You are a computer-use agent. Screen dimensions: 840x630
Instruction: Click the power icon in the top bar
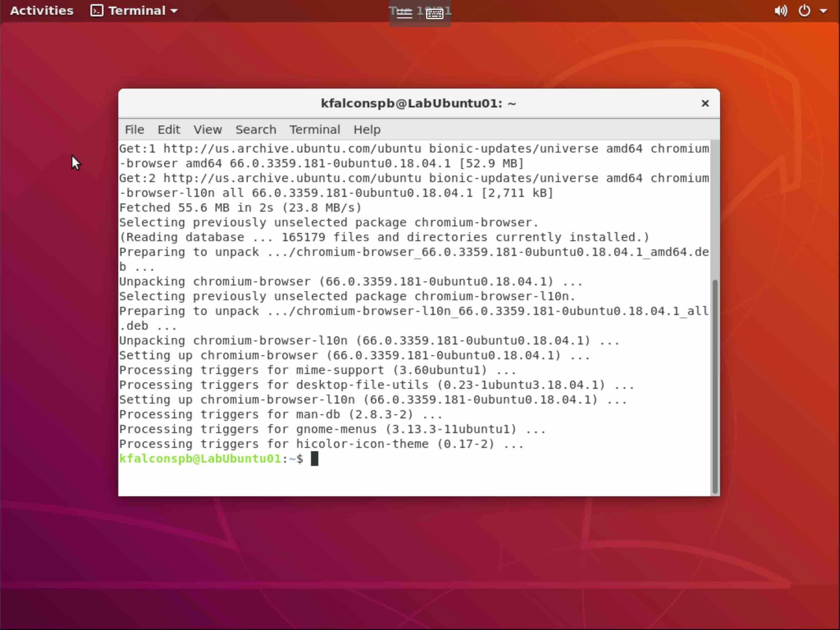(x=804, y=11)
